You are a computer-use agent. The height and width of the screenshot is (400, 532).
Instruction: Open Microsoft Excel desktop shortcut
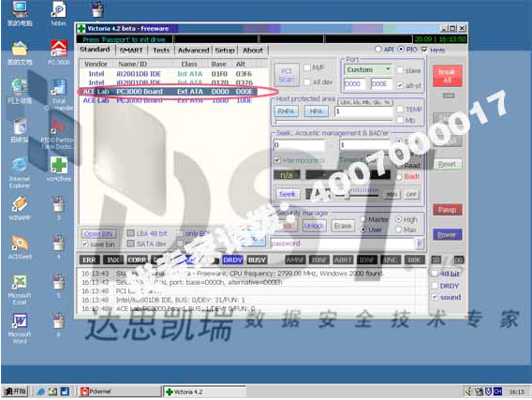(x=20, y=289)
